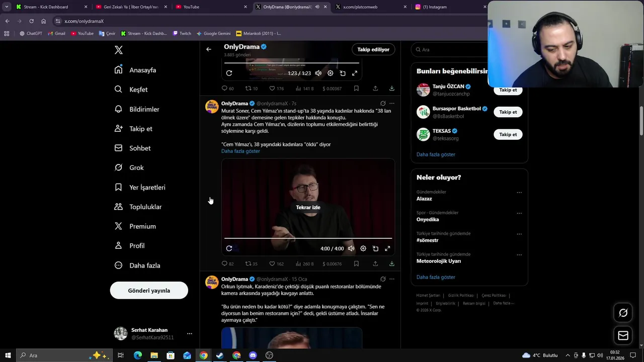
Task: Open Google Gemini bookmark
Action: (x=213, y=34)
